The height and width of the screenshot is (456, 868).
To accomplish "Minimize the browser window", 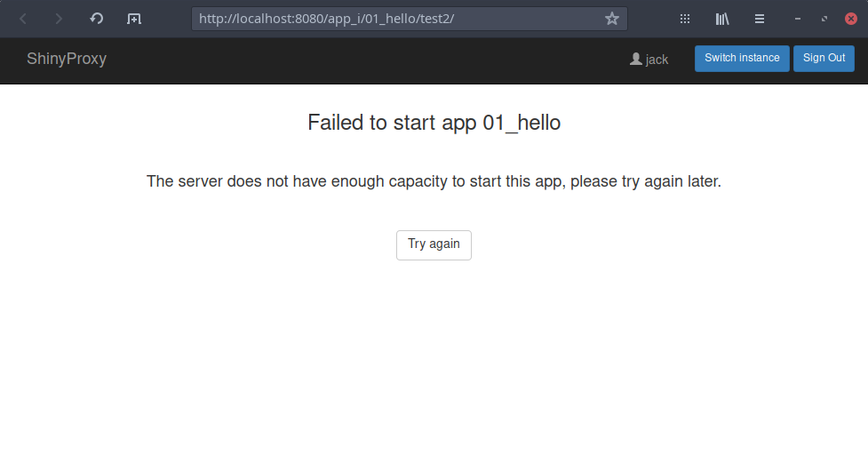I will (x=798, y=19).
